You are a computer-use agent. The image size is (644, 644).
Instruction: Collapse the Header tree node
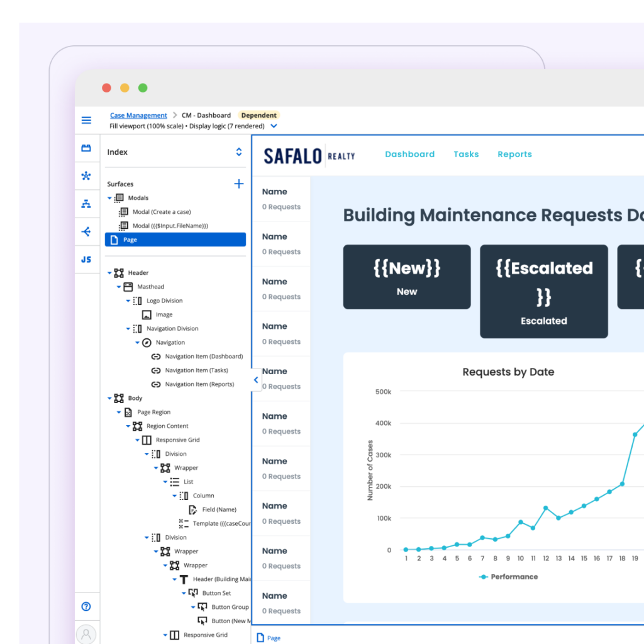point(109,273)
